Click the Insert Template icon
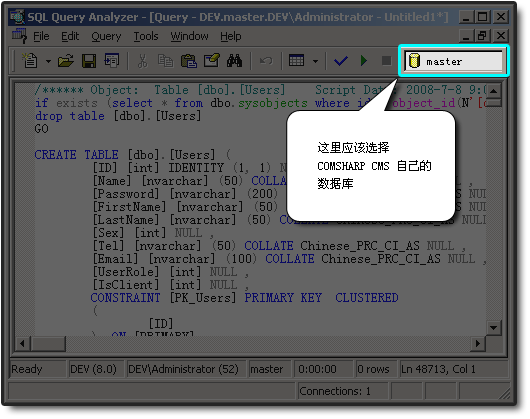 click(x=112, y=61)
